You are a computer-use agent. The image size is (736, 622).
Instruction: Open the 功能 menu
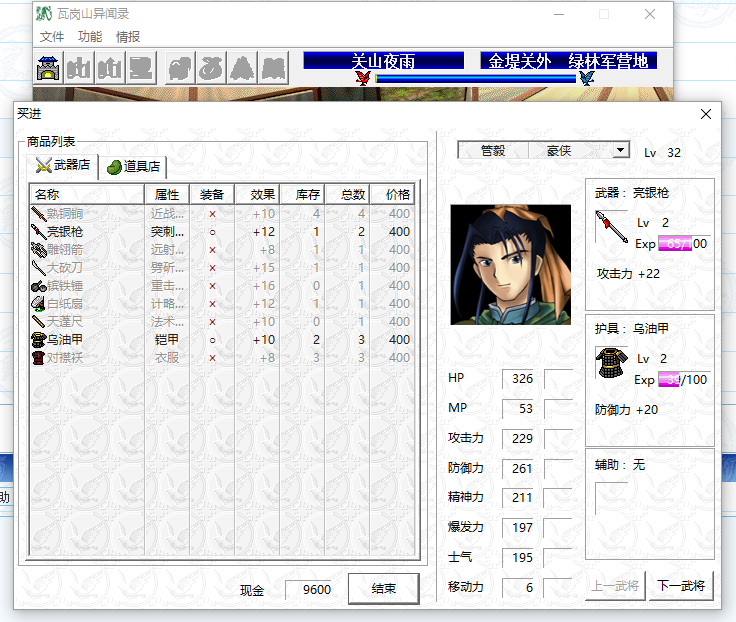pyautogui.click(x=90, y=37)
